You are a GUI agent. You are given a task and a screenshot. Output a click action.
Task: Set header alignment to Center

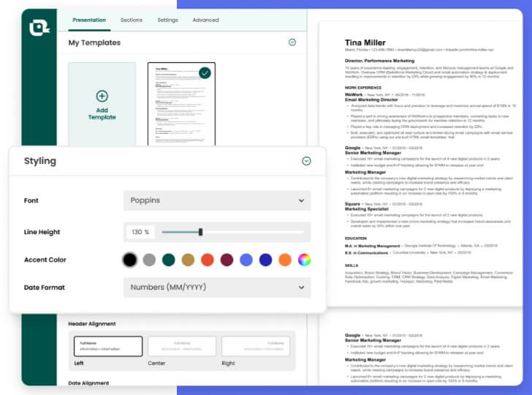pos(182,346)
